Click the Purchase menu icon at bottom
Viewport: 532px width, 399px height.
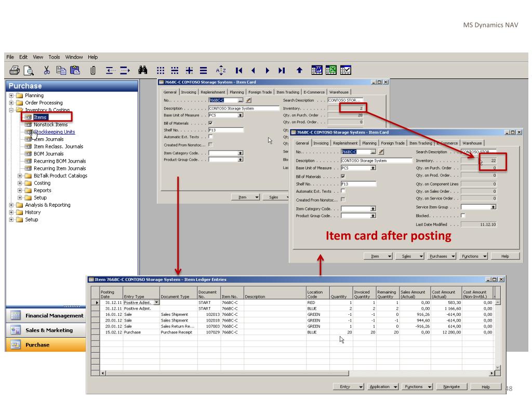[15, 344]
